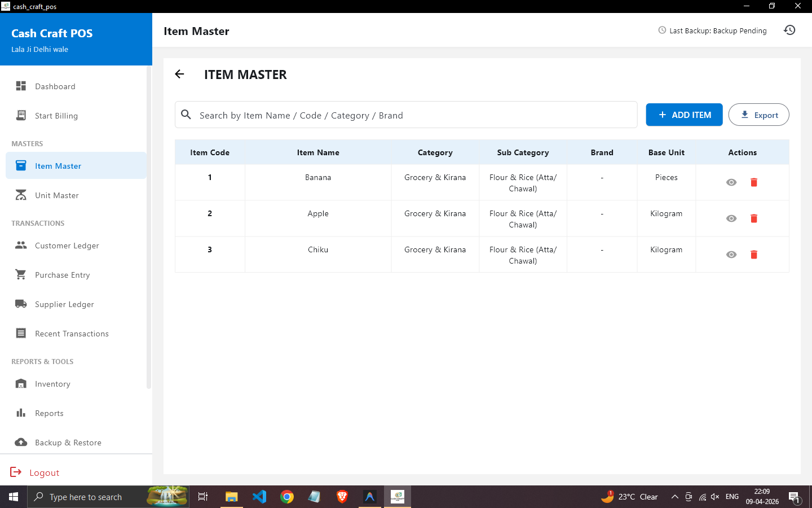Screen dimensions: 812x508
Task: Click the Dashboard grid icon
Action: [x=21, y=86]
